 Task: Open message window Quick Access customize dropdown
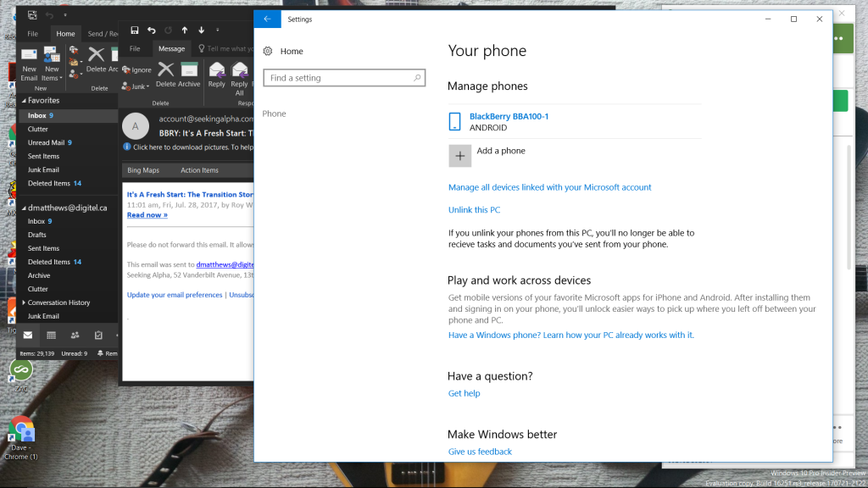(218, 30)
